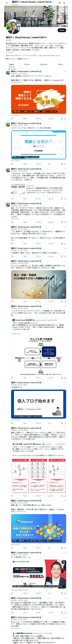
Task: Open the search icon in header
Action: pos(64,3)
